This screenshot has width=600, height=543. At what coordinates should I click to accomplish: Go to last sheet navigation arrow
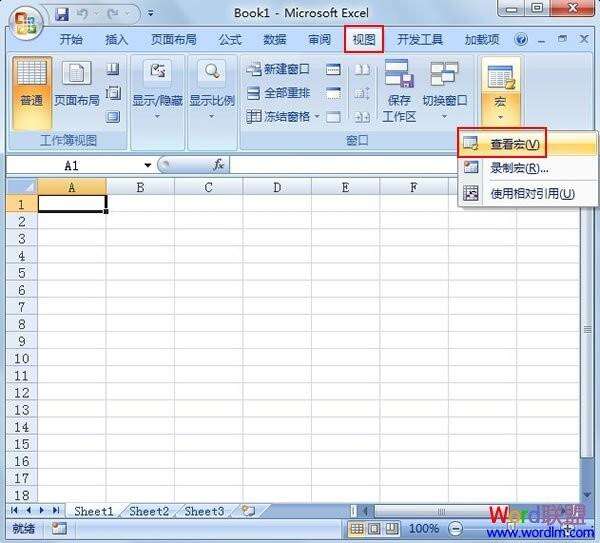pos(56,510)
